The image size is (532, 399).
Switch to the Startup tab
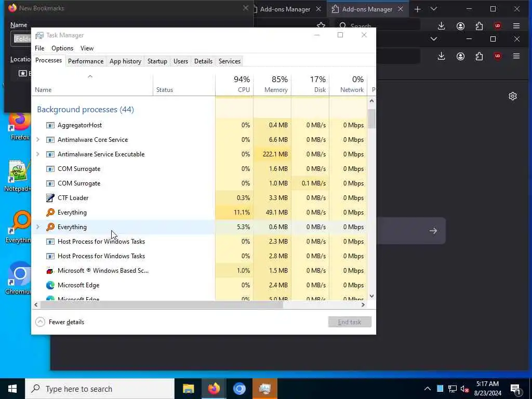click(157, 61)
